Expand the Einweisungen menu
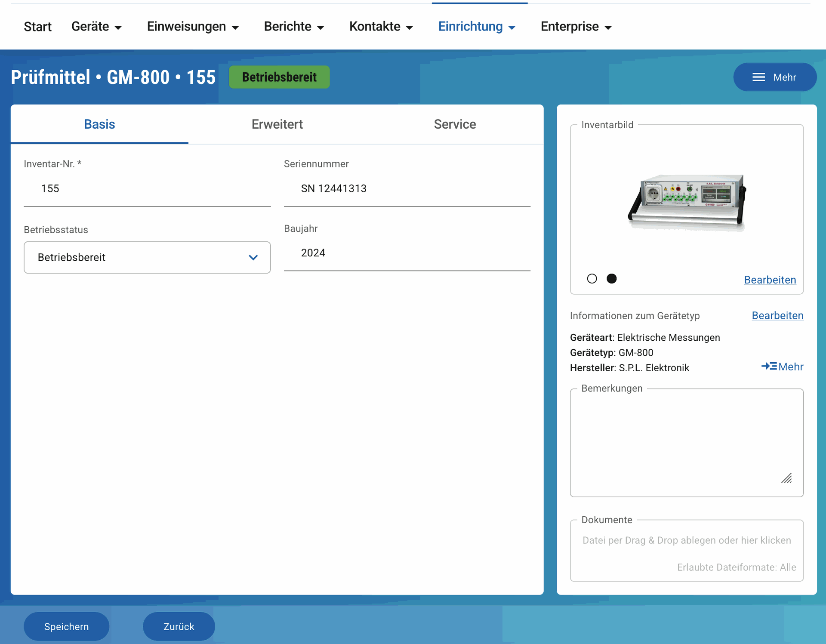Viewport: 826px width, 644px height. (193, 27)
